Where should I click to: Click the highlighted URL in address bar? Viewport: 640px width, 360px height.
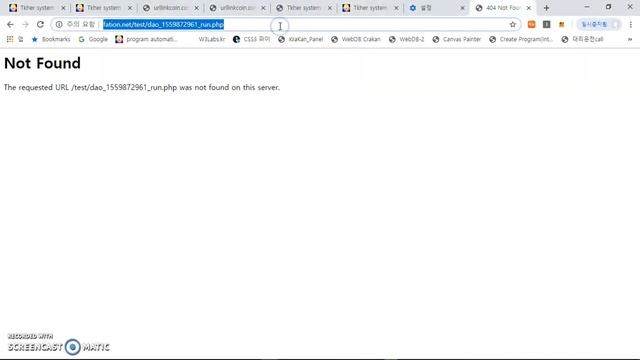click(x=163, y=24)
